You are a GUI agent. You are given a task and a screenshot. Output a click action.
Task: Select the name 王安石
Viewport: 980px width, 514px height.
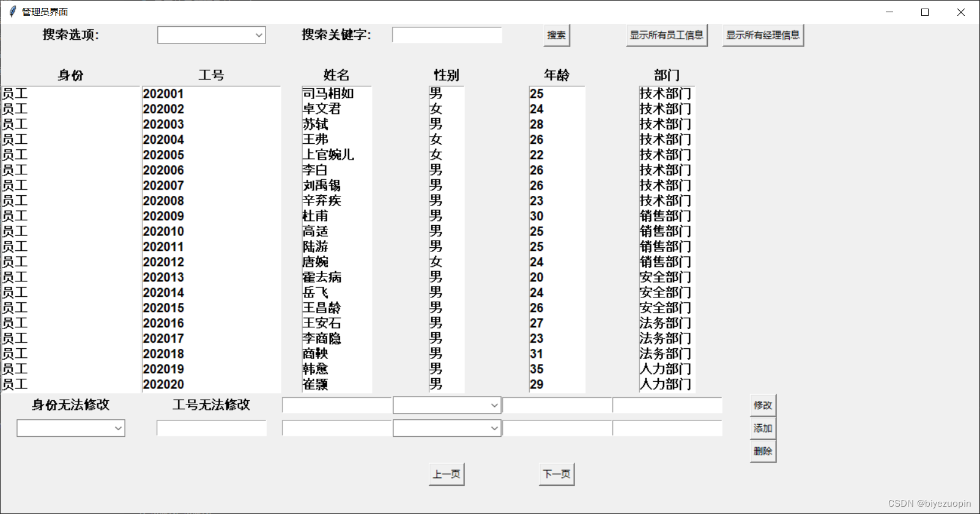coord(322,323)
